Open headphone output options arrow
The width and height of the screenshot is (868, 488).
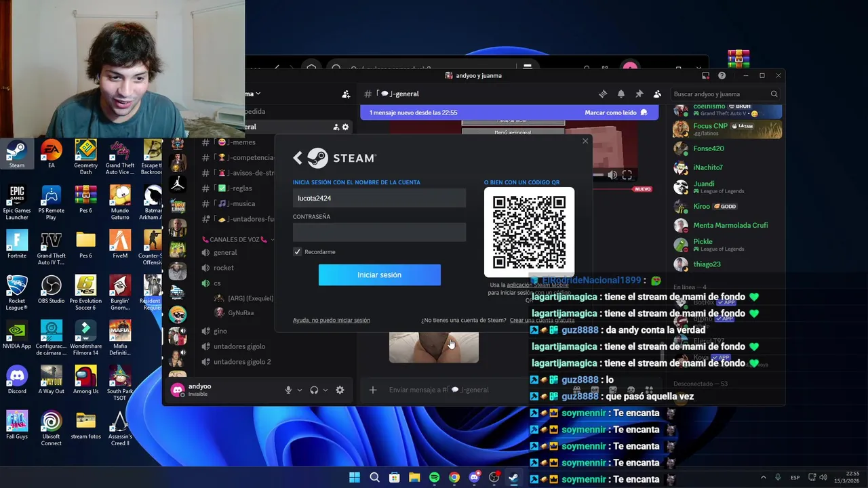[x=325, y=390]
